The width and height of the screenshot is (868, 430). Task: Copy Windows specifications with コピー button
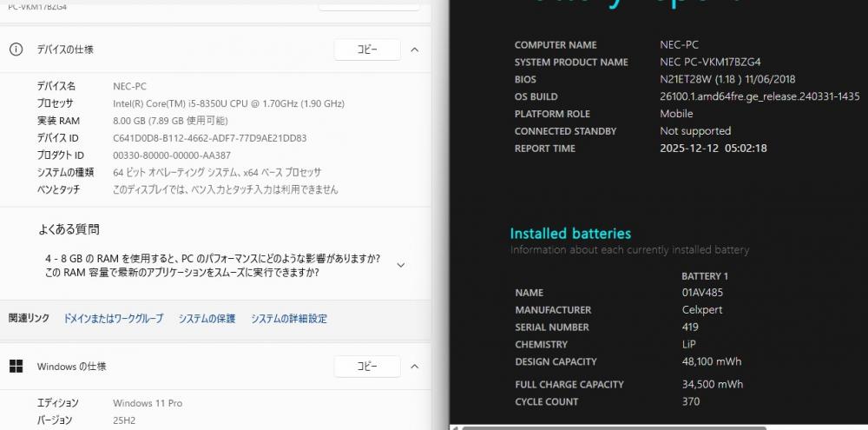367,367
